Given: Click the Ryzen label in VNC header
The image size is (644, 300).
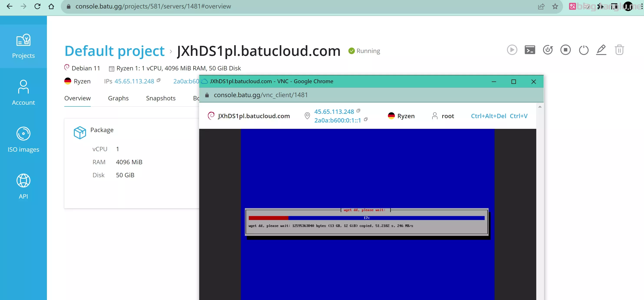Looking at the screenshot, I should [x=406, y=116].
